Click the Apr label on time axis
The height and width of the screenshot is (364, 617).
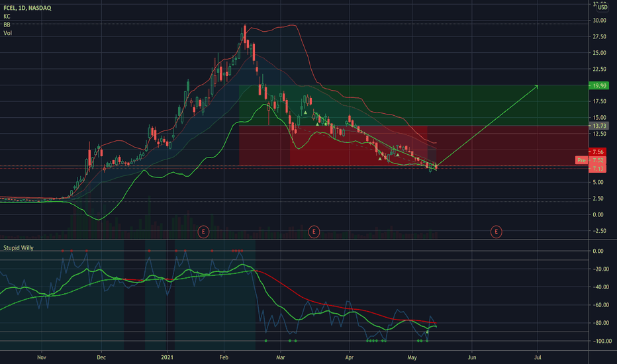click(x=349, y=357)
